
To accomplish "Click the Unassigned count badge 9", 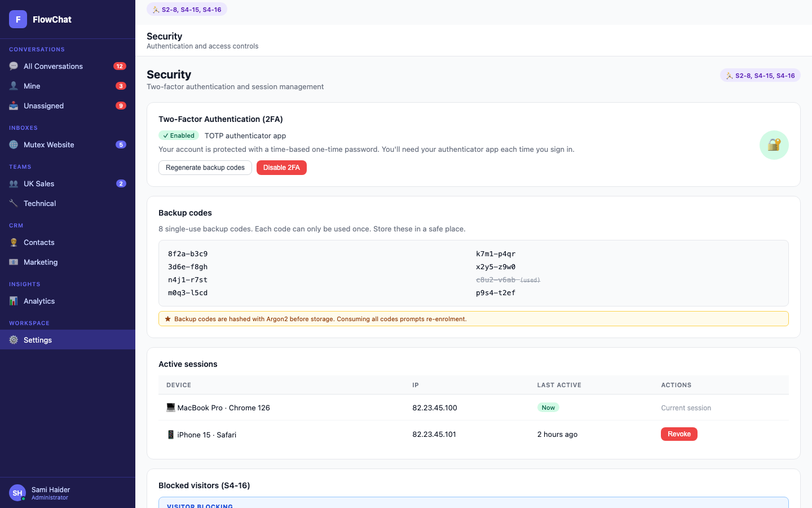I will pos(121,106).
